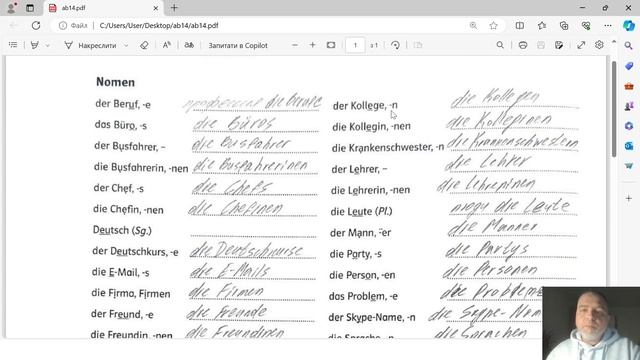
Task: Open the Microsoft 365 icon in the Edge sidebar
Action: click(x=629, y=126)
